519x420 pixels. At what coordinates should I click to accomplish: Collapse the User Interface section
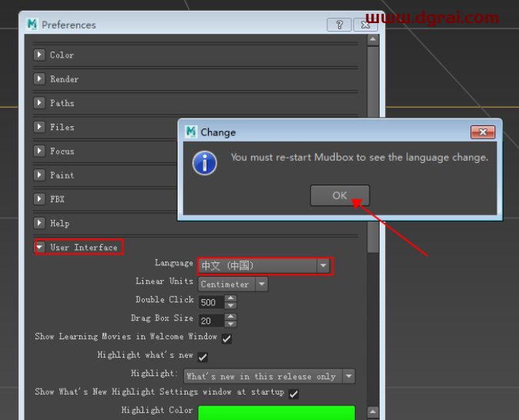(x=40, y=248)
